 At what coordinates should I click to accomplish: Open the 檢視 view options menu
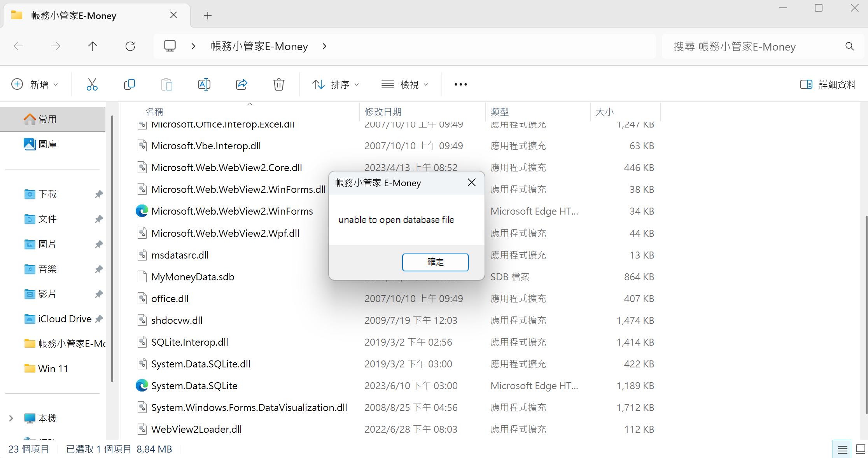click(x=405, y=84)
